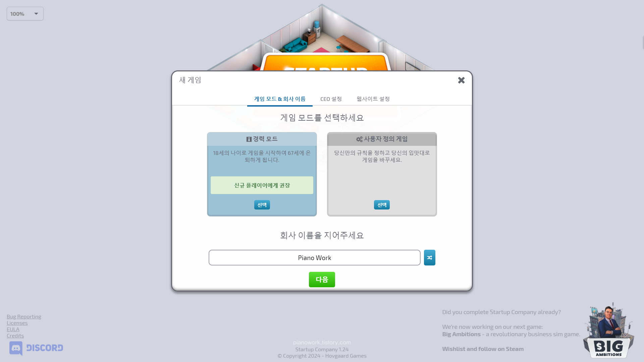Click the randomize company name icon
644x362 pixels.
[429, 258]
